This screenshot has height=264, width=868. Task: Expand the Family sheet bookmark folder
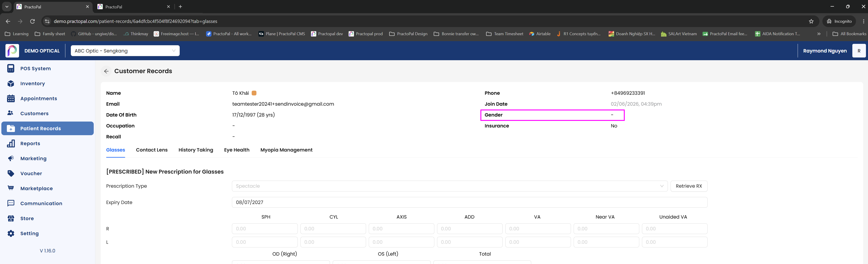tap(50, 34)
